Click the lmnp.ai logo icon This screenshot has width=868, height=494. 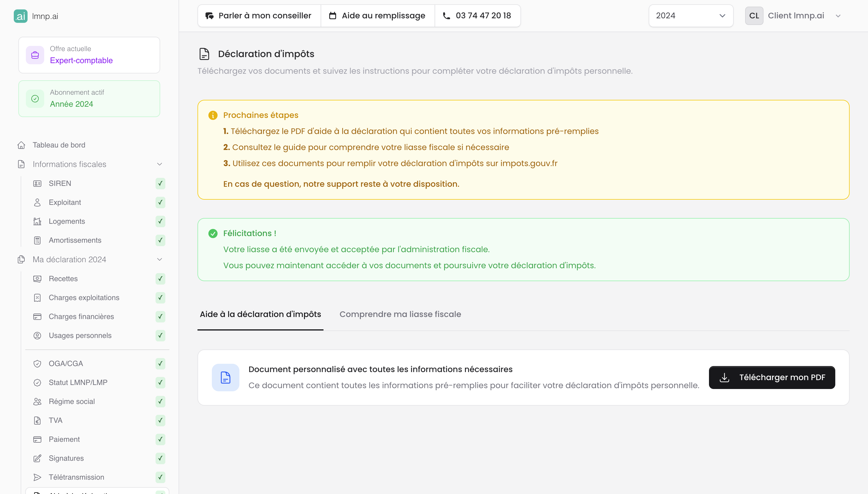tap(20, 16)
